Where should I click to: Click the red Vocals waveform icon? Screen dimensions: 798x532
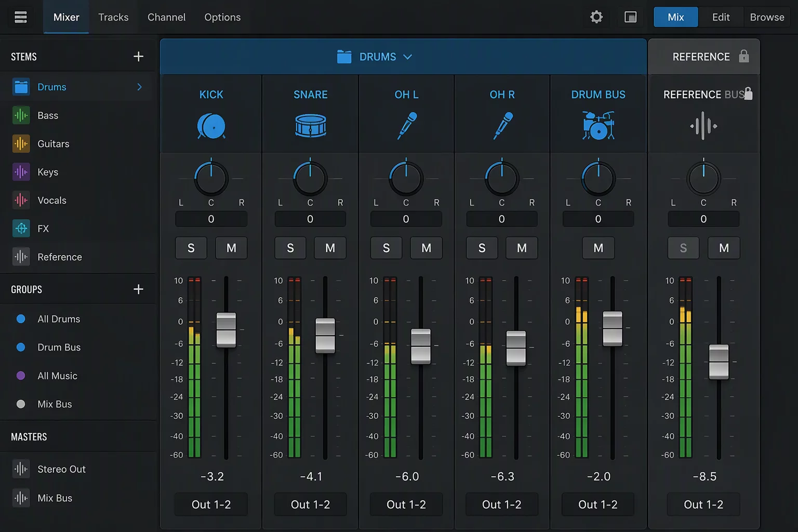(21, 200)
